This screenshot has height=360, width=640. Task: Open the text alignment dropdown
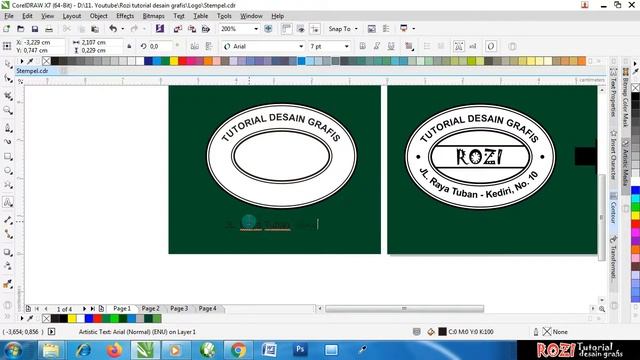point(409,47)
